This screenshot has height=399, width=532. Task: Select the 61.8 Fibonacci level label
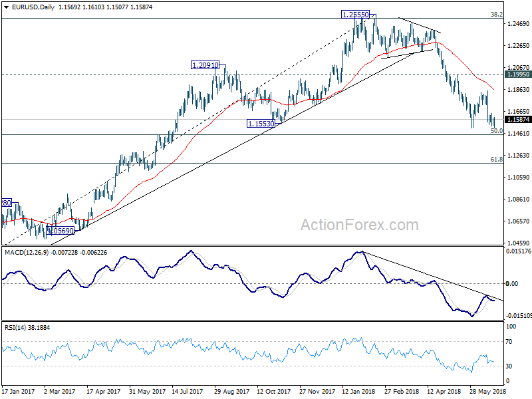pyautogui.click(x=497, y=159)
